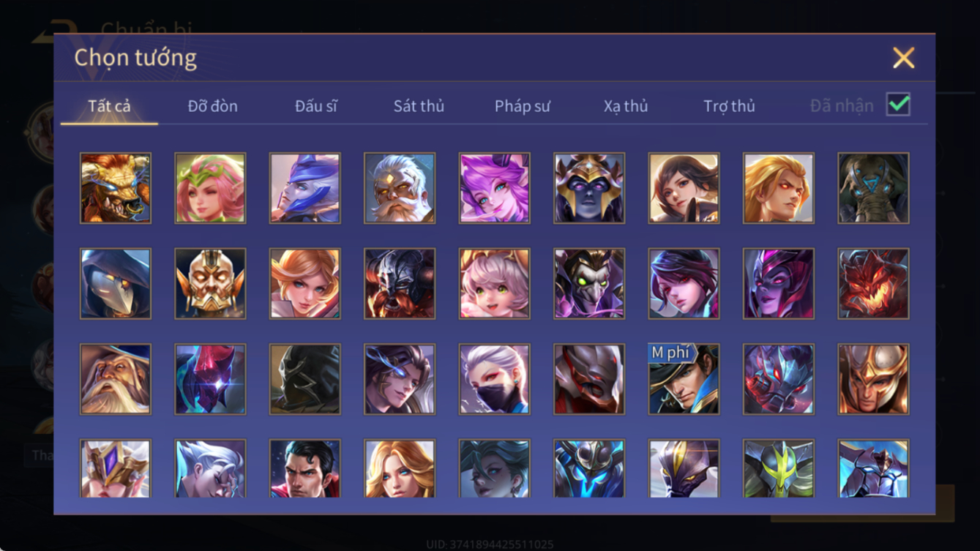980x551 pixels.
Task: Pick the wizard with straw hat portrait
Action: pyautogui.click(x=116, y=379)
